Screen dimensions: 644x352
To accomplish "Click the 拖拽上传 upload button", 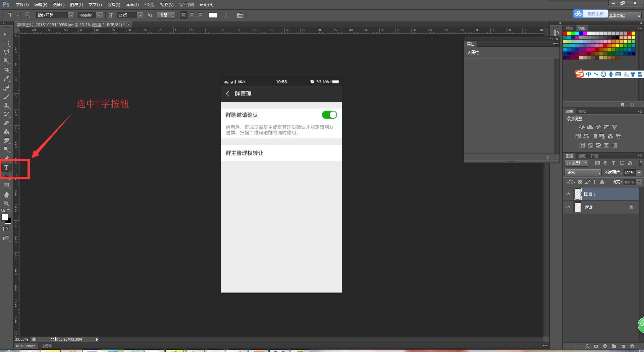I will click(596, 13).
